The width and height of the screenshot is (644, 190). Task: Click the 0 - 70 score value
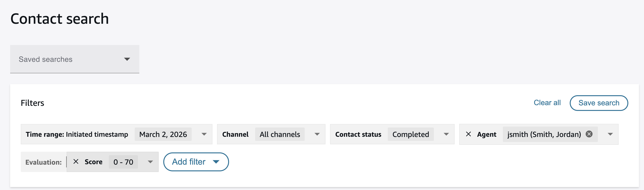click(123, 162)
